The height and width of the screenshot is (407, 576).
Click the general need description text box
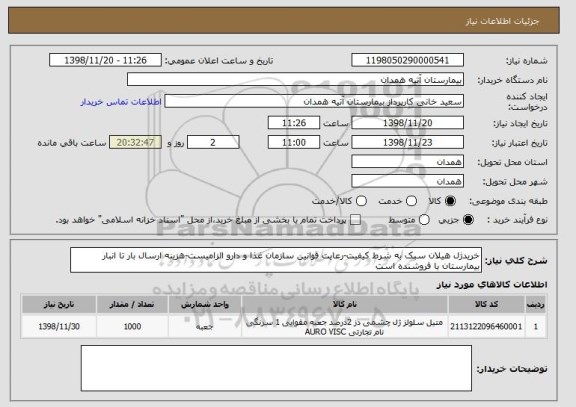pos(276,260)
